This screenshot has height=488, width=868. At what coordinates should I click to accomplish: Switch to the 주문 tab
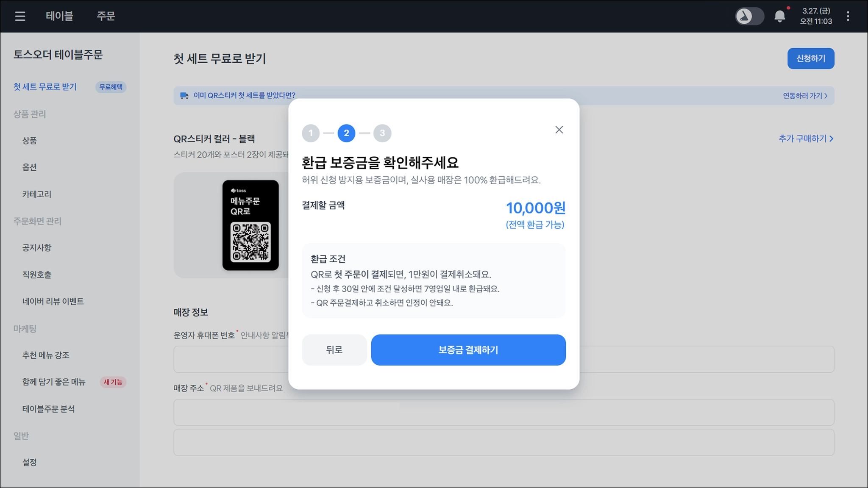(106, 16)
